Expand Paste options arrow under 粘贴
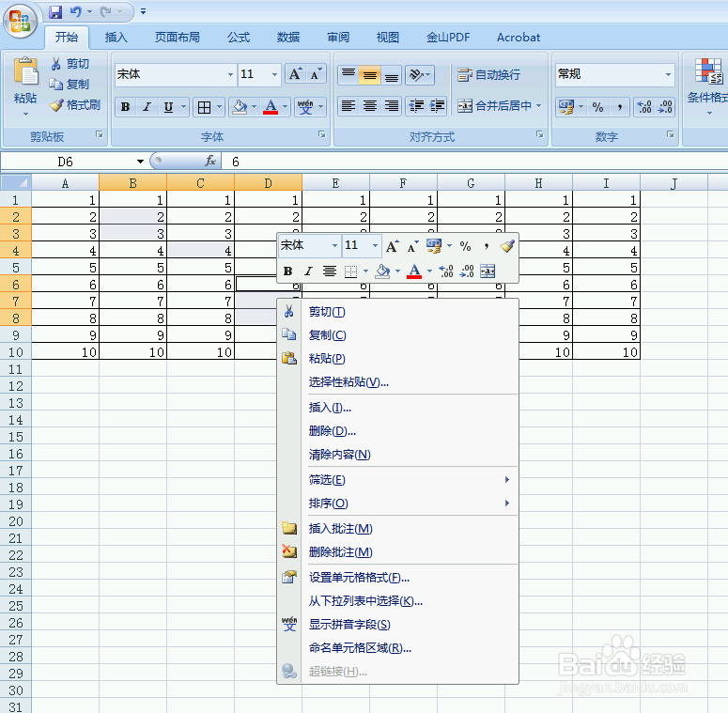This screenshot has height=713, width=728. [25, 114]
